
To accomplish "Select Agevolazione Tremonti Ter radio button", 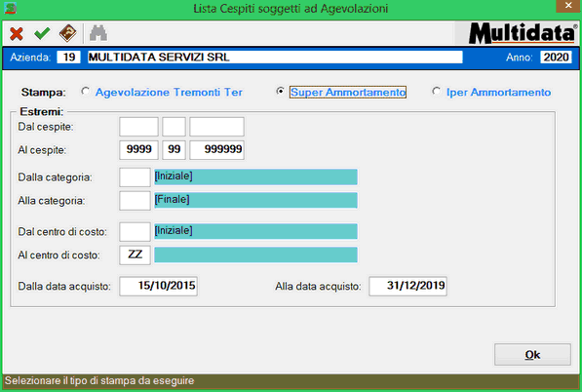I will [86, 91].
